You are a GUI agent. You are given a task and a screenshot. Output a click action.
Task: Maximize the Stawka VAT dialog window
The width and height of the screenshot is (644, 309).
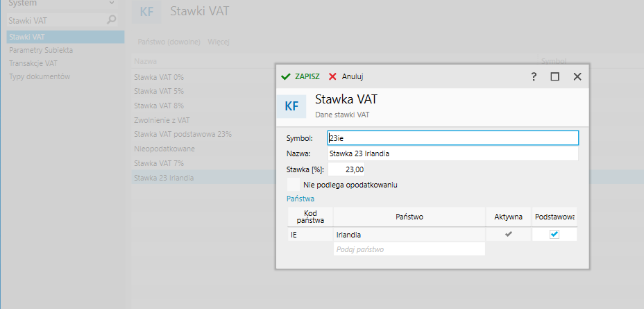555,76
